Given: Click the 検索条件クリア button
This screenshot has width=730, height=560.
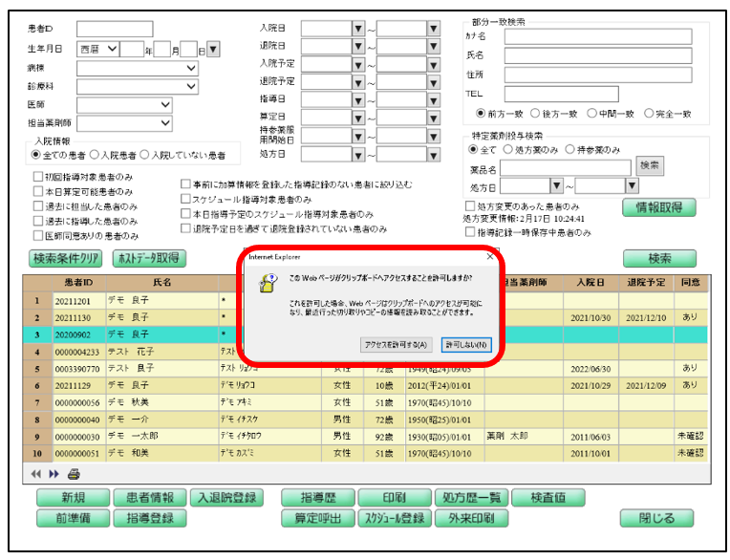Looking at the screenshot, I should [67, 258].
